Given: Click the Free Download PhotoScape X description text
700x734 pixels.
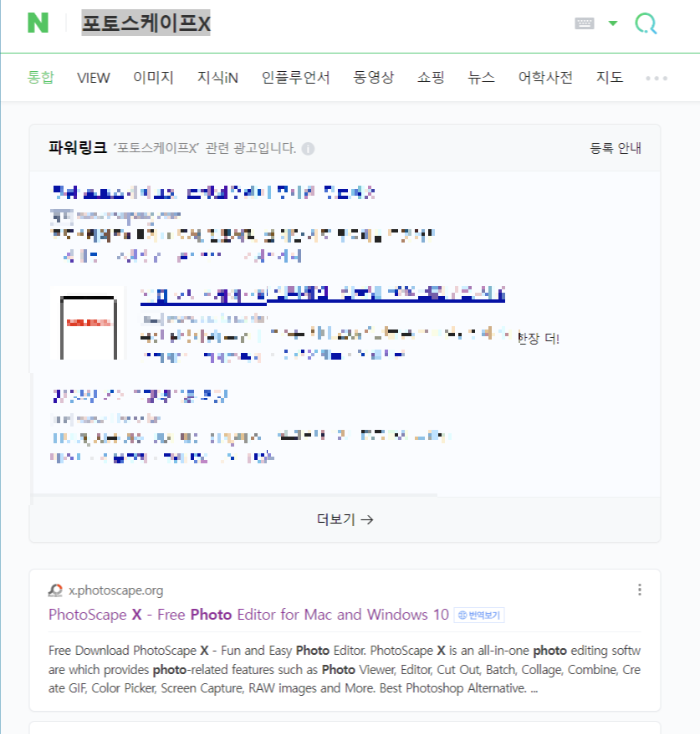Looking at the screenshot, I should coord(344,669).
